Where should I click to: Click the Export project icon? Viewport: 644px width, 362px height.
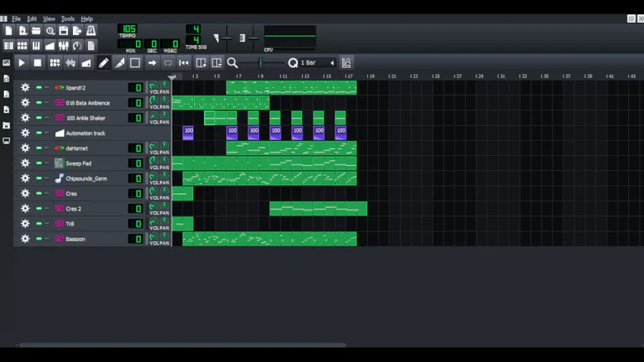(77, 31)
